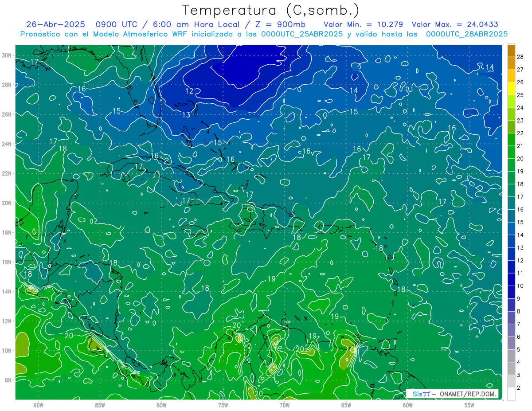Click the color bar label "4"
The width and height of the screenshot is (532, 411).
519,363
